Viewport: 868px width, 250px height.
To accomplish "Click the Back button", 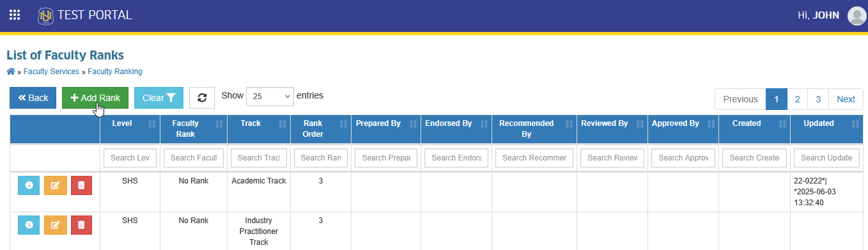I will point(33,98).
